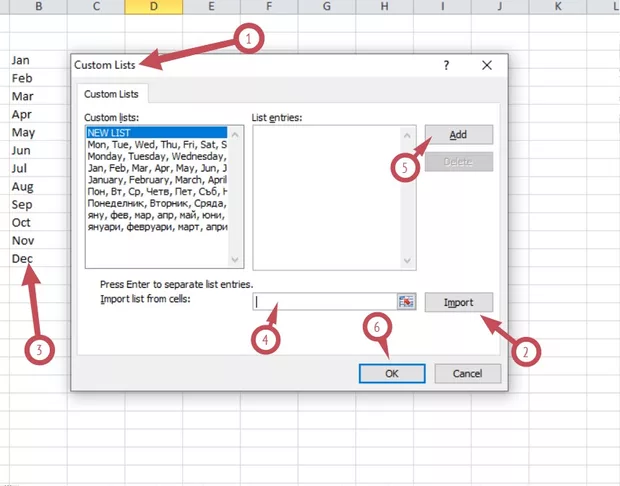Select the януари, февруари list entry
This screenshot has width=620, height=486.
coord(157,227)
